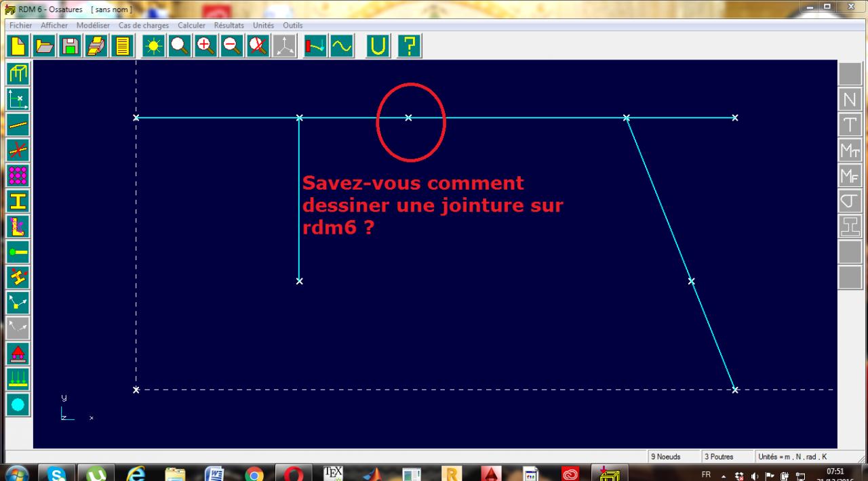Click the green dot with bar icon
868x481 pixels.
[x=18, y=252]
